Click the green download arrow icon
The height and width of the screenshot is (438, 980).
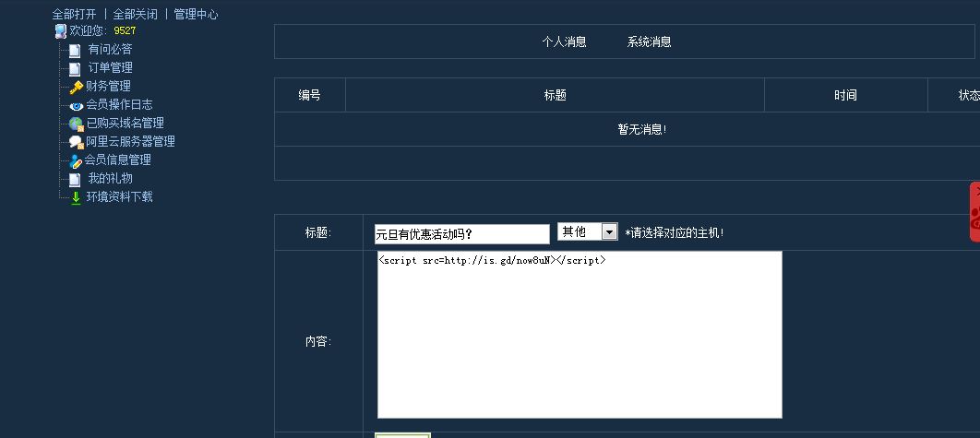point(76,197)
